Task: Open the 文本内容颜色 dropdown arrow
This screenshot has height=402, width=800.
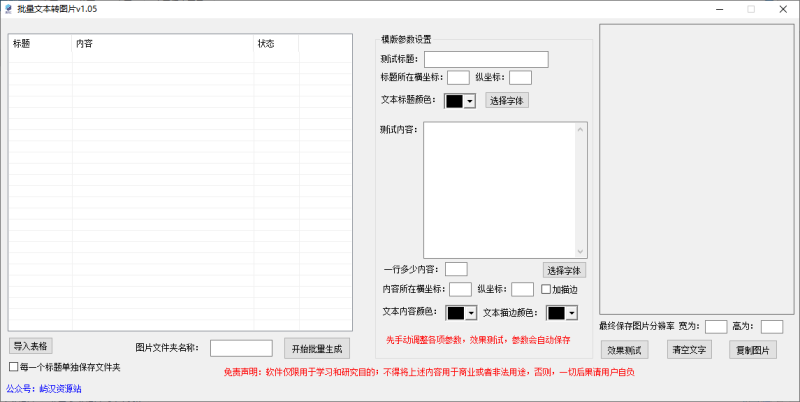Action: click(x=470, y=313)
